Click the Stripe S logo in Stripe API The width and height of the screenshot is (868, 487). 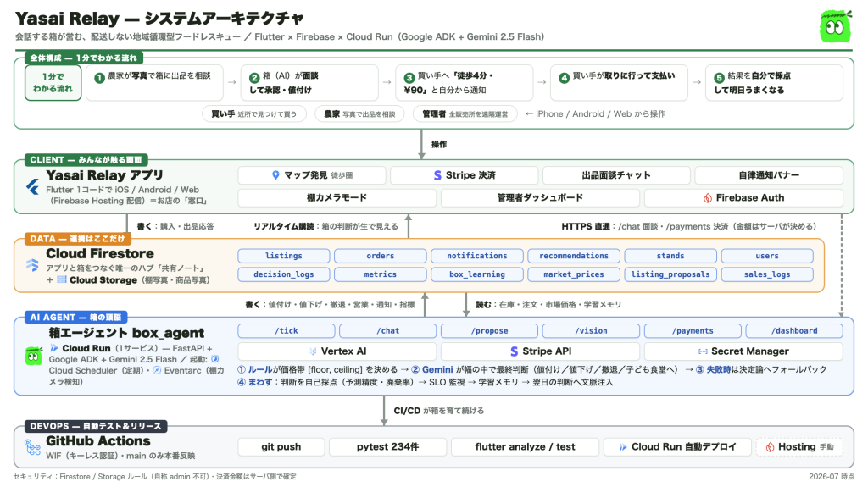[515, 351]
